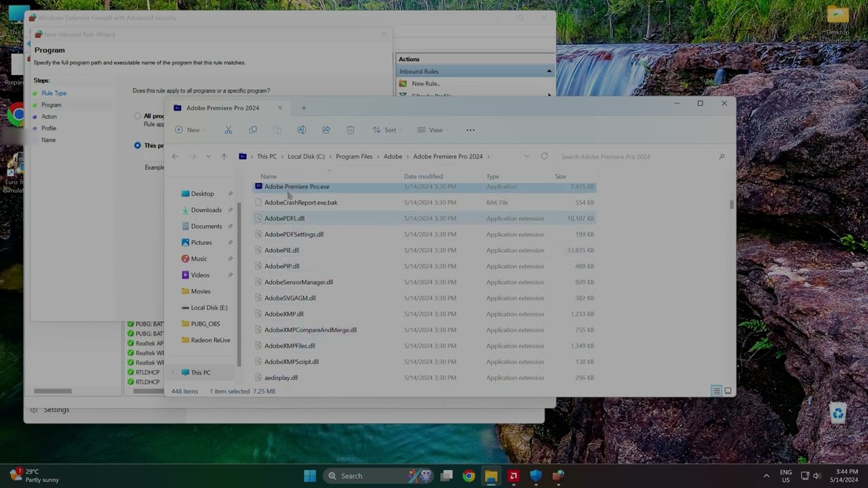Viewport: 868px width, 488px height.
Task: Collapse the Inbound Rules actions section
Action: point(549,71)
